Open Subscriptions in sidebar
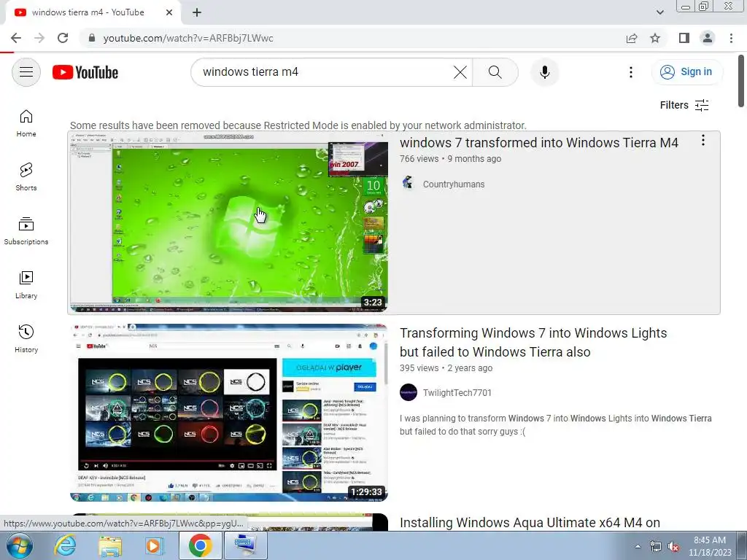 (26, 231)
